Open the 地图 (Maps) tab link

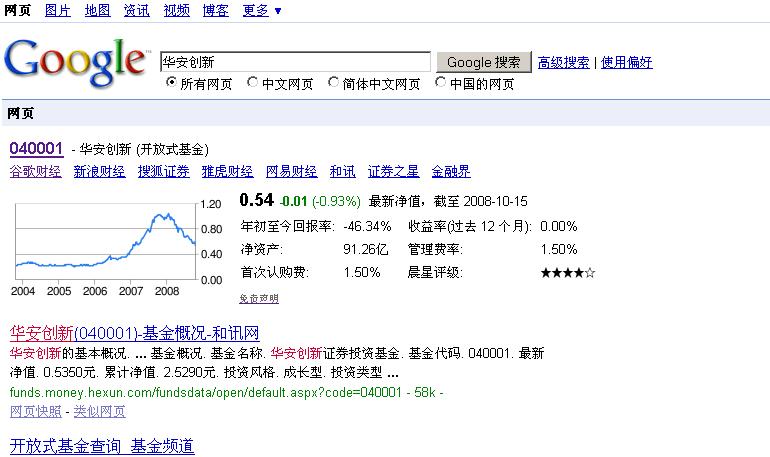(97, 10)
